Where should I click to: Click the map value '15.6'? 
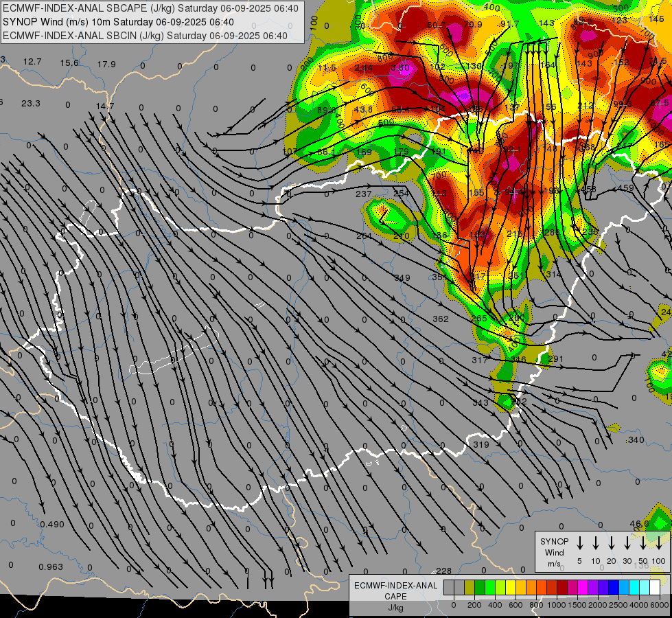(x=69, y=63)
